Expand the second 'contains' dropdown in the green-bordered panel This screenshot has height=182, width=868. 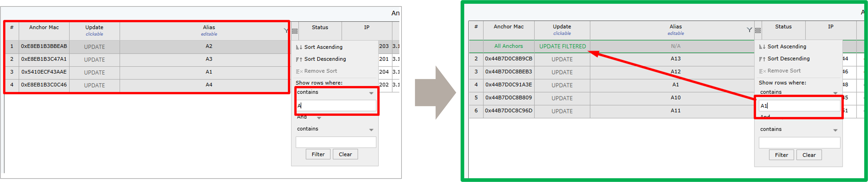pyautogui.click(x=835, y=130)
